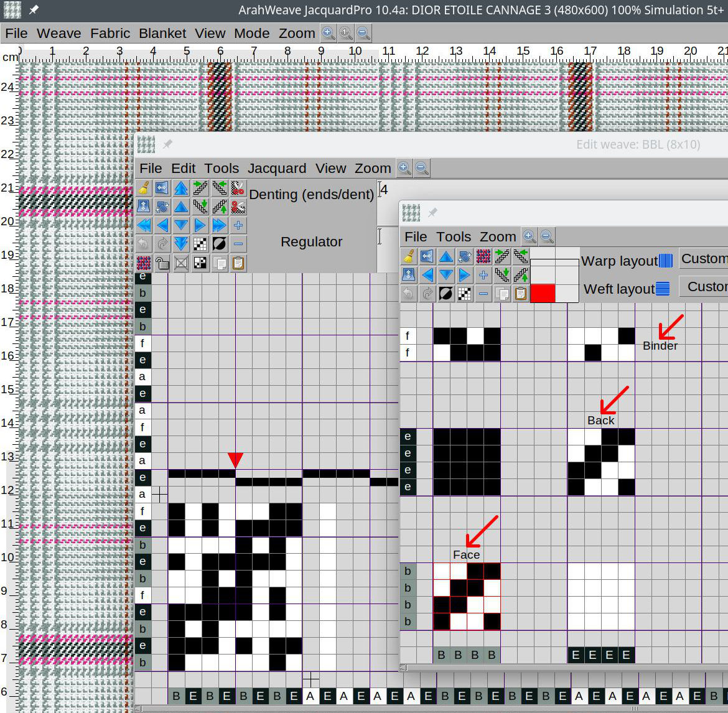Open the Jacquard menu in Edit weave window

(277, 169)
